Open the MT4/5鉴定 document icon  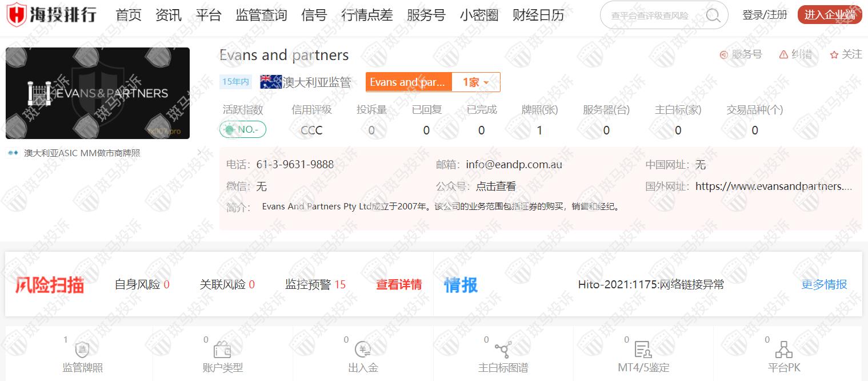pos(643,350)
